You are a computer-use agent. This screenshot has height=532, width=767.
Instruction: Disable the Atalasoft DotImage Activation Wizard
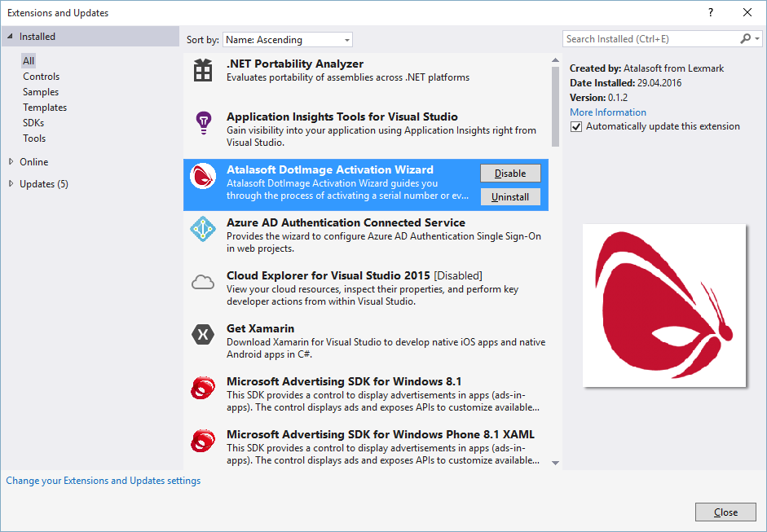510,173
